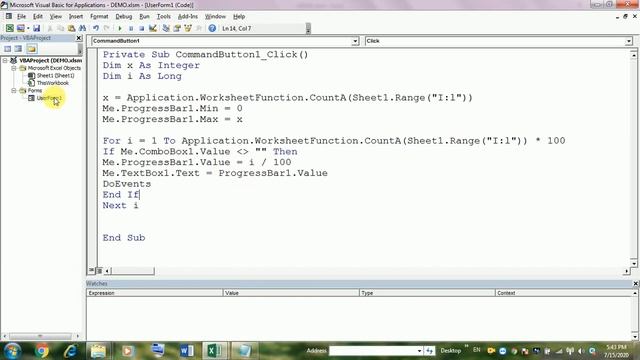
Task: Click Context column header in Watches
Action: [x=563, y=293]
